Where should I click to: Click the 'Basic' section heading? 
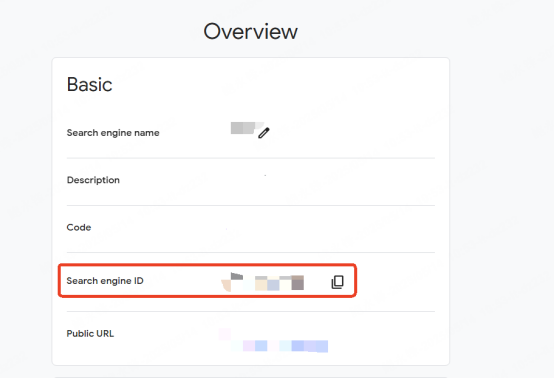pos(89,85)
